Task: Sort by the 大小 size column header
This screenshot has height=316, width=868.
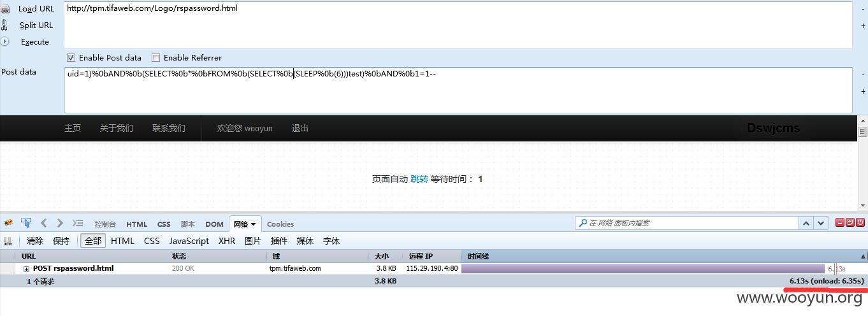Action: pos(385,256)
